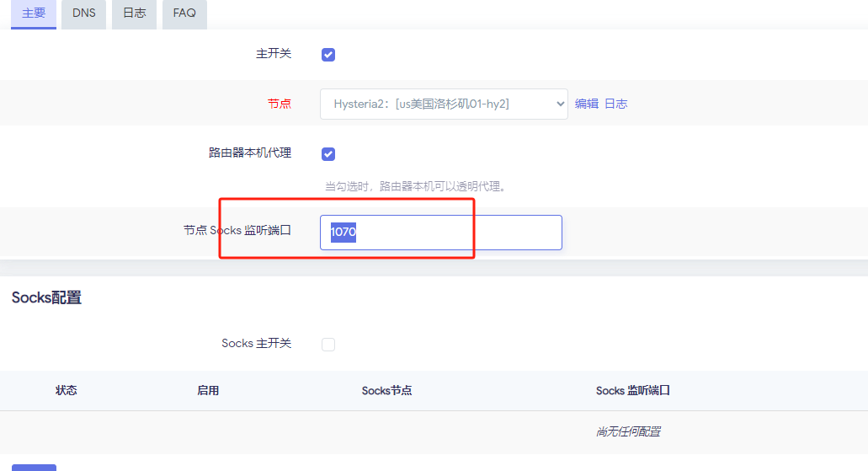Click the 节点 Socks 监听端口 label

click(237, 230)
